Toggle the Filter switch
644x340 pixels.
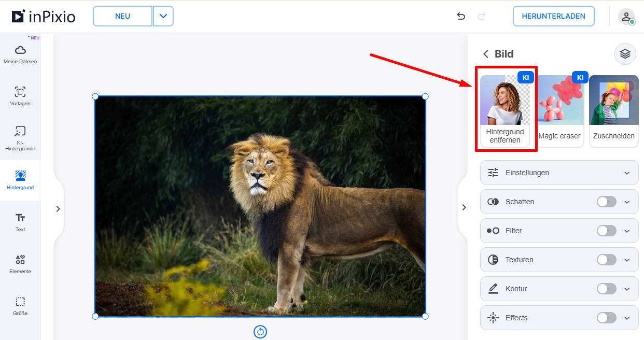click(x=607, y=231)
